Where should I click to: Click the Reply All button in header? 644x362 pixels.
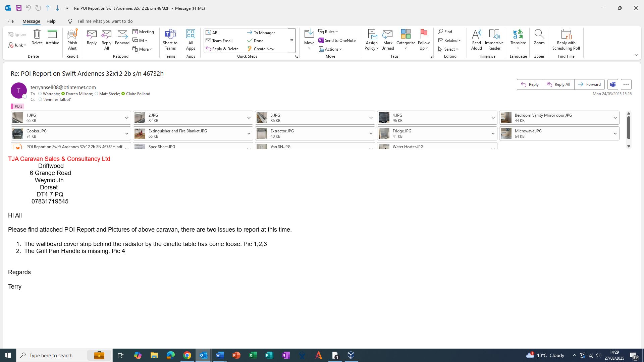coord(558,84)
